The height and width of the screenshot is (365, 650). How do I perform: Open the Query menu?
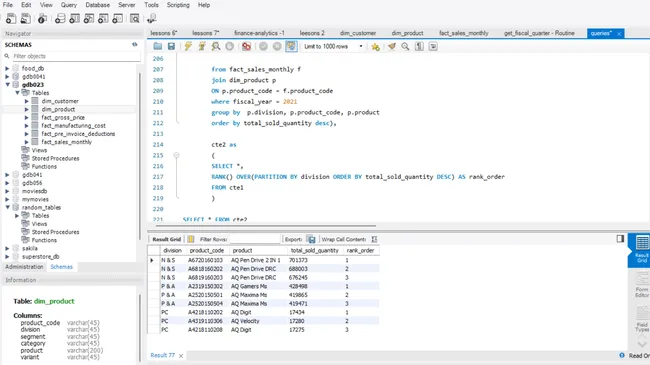68,5
